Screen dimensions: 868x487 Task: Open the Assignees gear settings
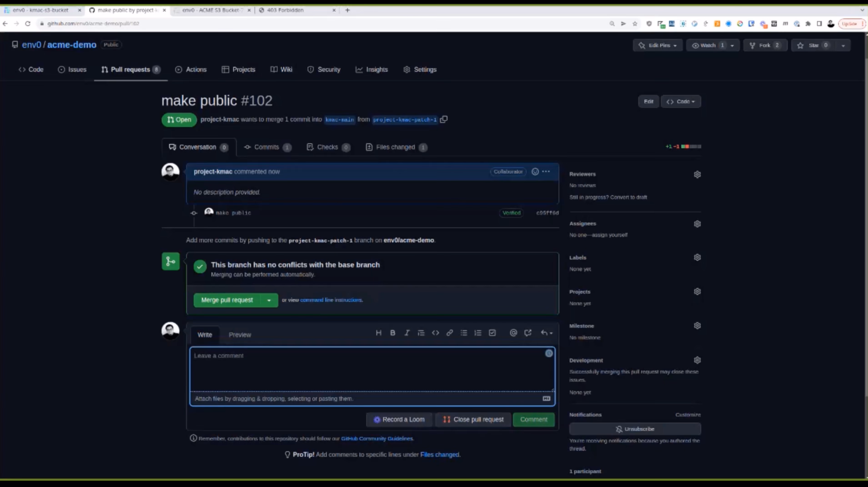tap(697, 224)
